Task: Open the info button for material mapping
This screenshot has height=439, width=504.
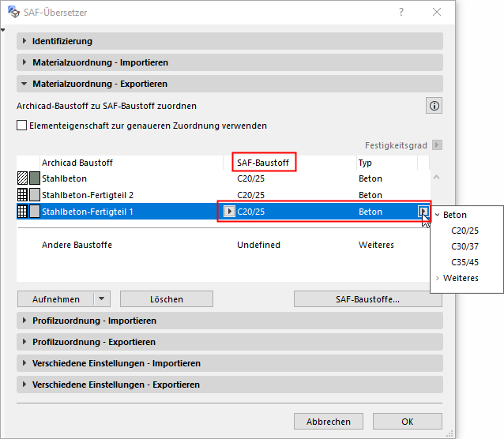Action: (x=434, y=106)
